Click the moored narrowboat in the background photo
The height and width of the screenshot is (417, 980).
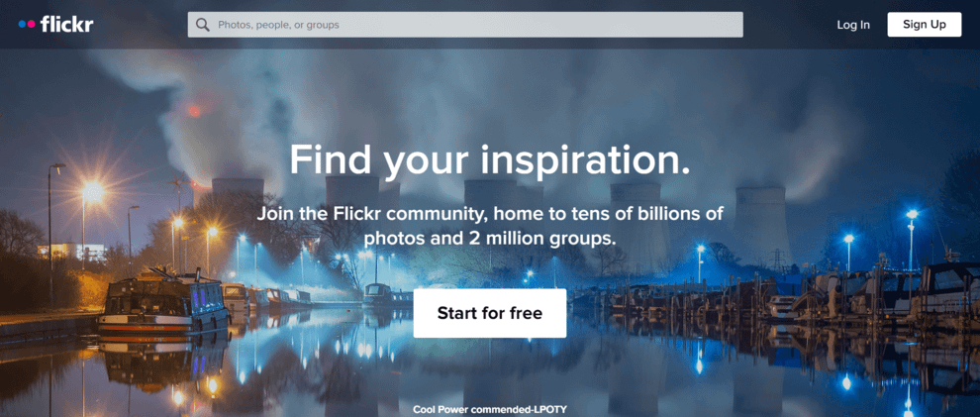(x=163, y=306)
